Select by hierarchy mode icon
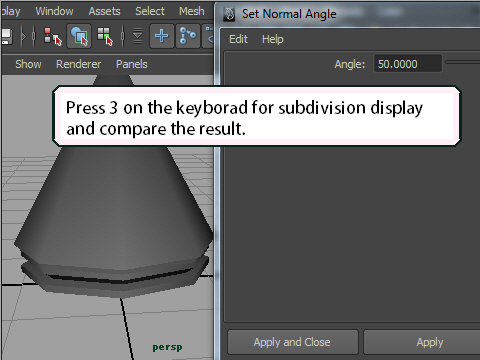The height and width of the screenshot is (360, 480). click(53, 36)
